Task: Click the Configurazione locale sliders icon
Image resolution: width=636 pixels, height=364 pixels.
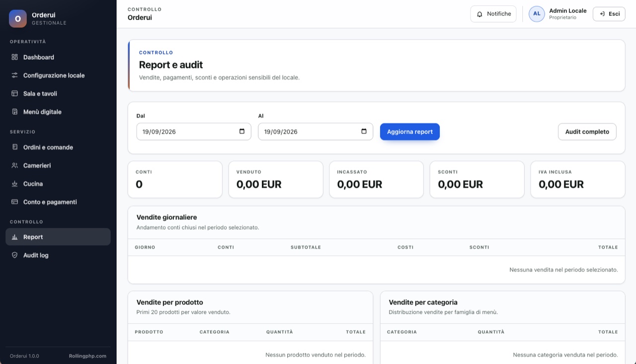Action: (14, 75)
